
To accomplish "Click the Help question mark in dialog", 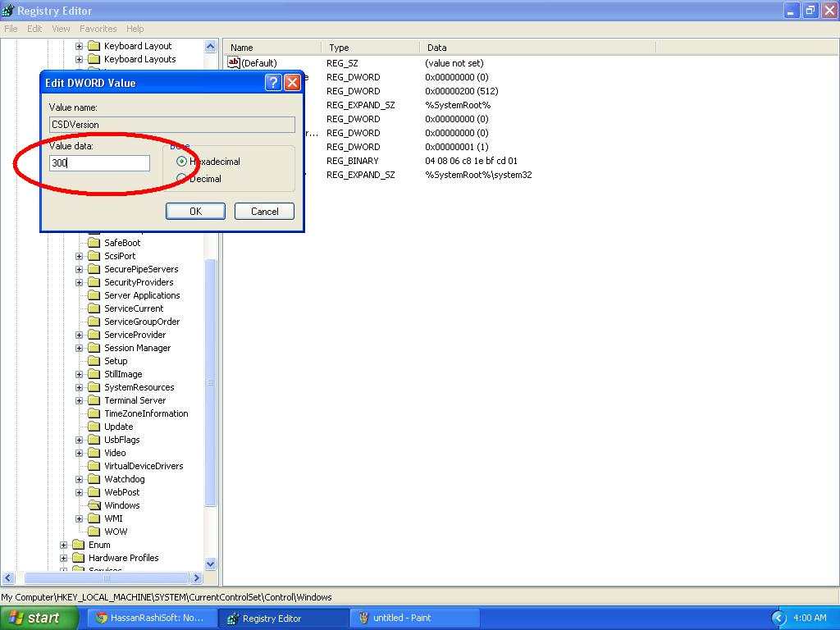I will pos(273,83).
